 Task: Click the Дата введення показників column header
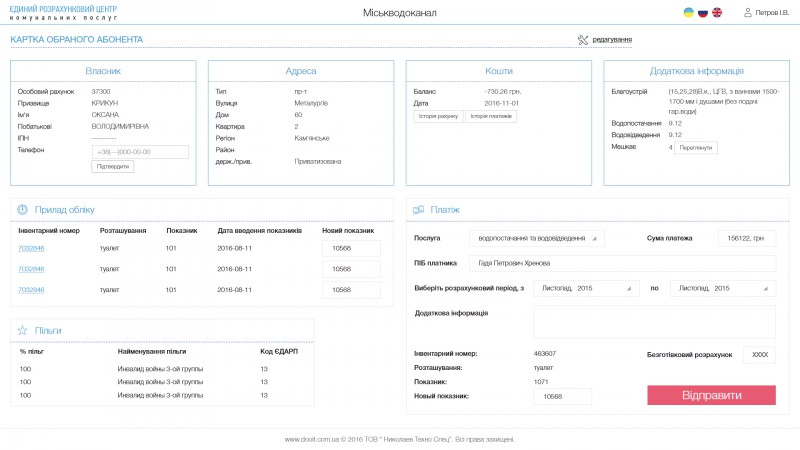click(x=260, y=231)
